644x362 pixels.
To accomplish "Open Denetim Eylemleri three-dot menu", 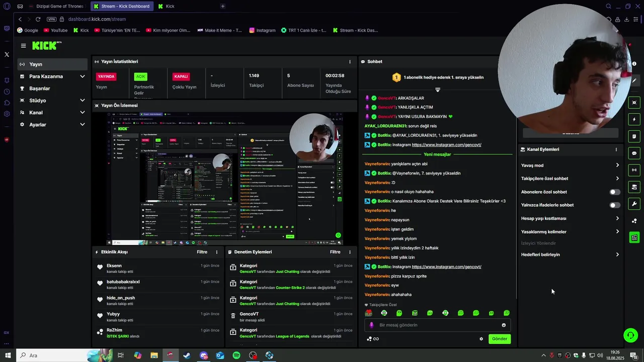I will point(350,252).
